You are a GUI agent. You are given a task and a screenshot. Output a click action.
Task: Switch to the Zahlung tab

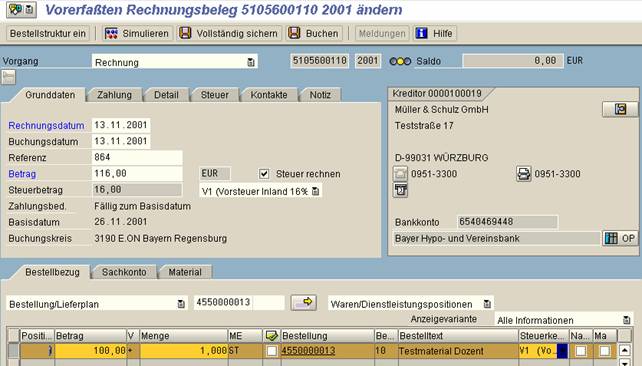click(114, 95)
